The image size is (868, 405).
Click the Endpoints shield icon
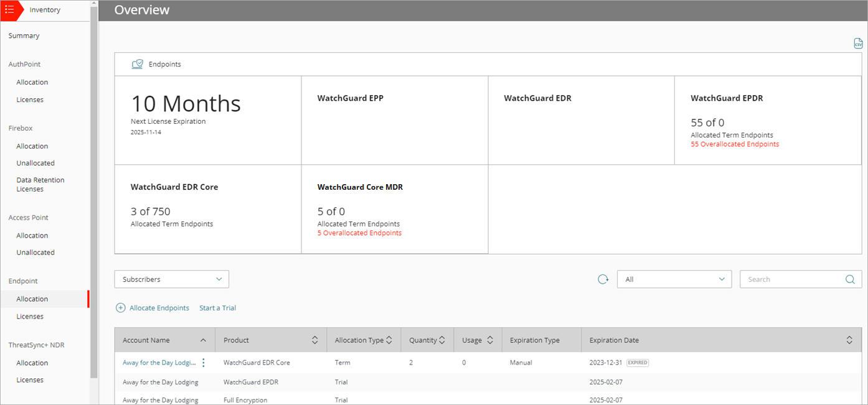pos(137,63)
